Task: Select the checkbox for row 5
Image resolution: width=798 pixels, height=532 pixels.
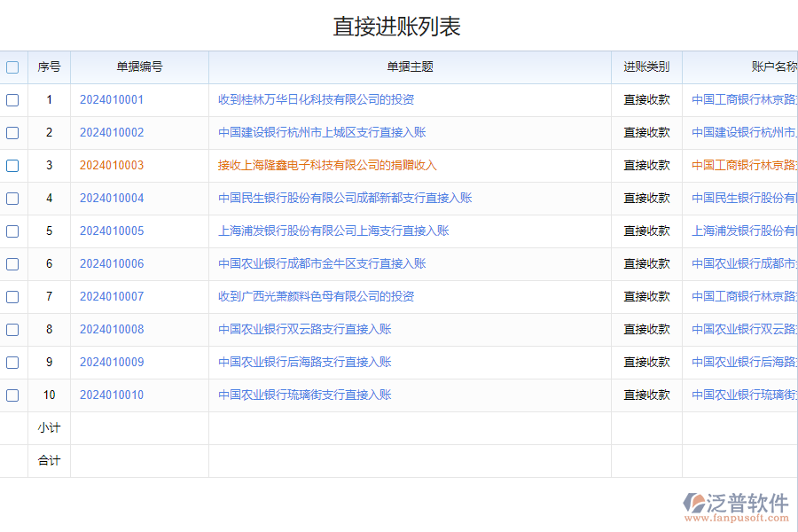Action: coord(12,231)
